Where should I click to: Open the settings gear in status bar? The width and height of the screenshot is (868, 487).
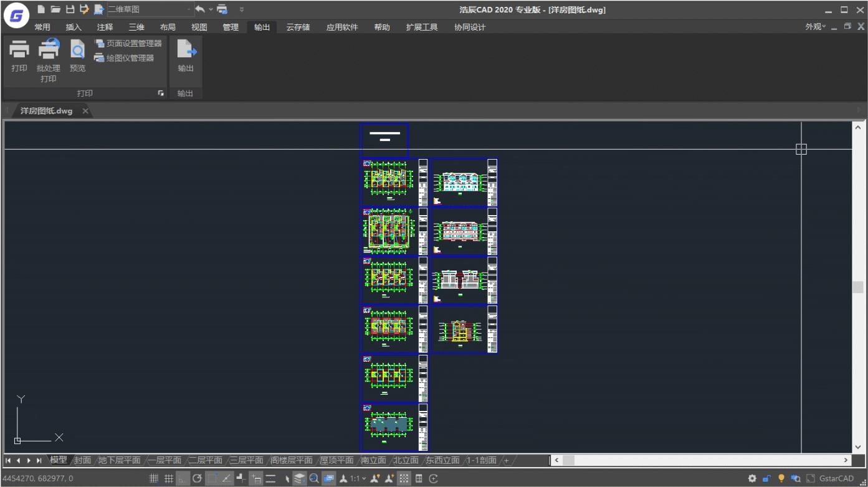click(x=752, y=478)
